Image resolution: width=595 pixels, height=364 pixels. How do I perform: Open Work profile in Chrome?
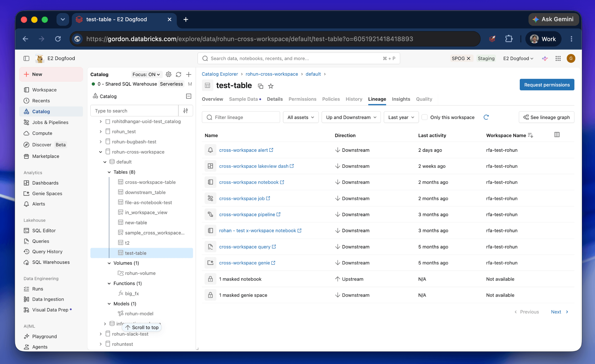543,39
